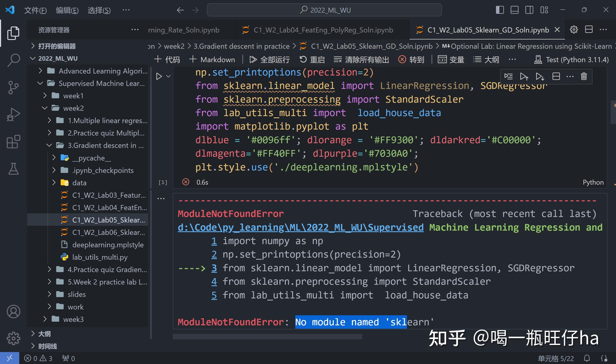Screen dimensions: 616x364
Task: Click the remote window indicator in status bar
Action: pyautogui.click(x=10, y=358)
